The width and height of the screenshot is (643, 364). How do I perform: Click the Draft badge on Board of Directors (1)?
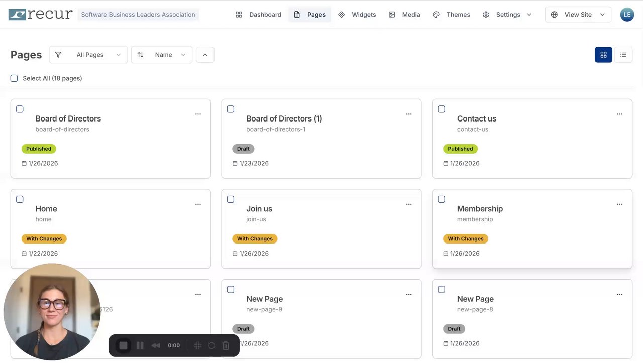(243, 149)
